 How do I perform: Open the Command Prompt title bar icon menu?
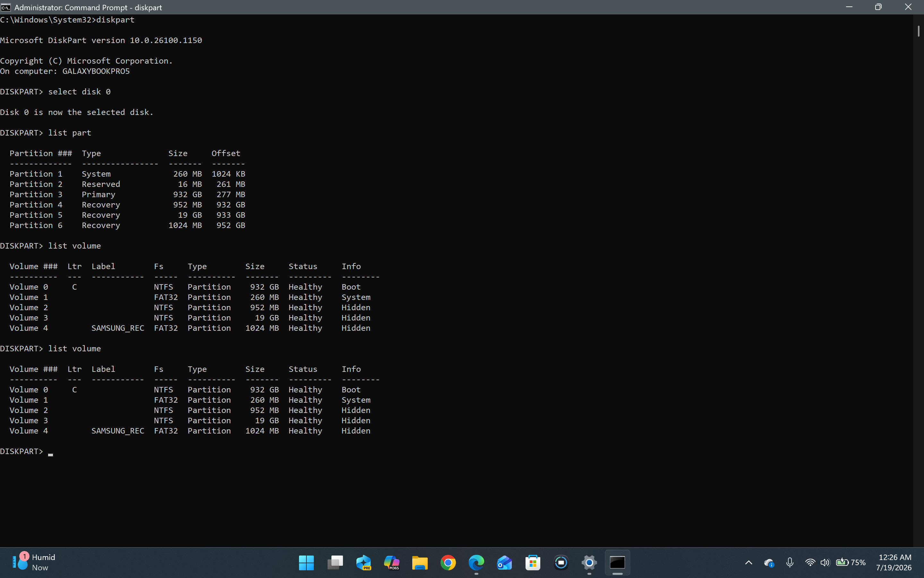click(x=6, y=7)
